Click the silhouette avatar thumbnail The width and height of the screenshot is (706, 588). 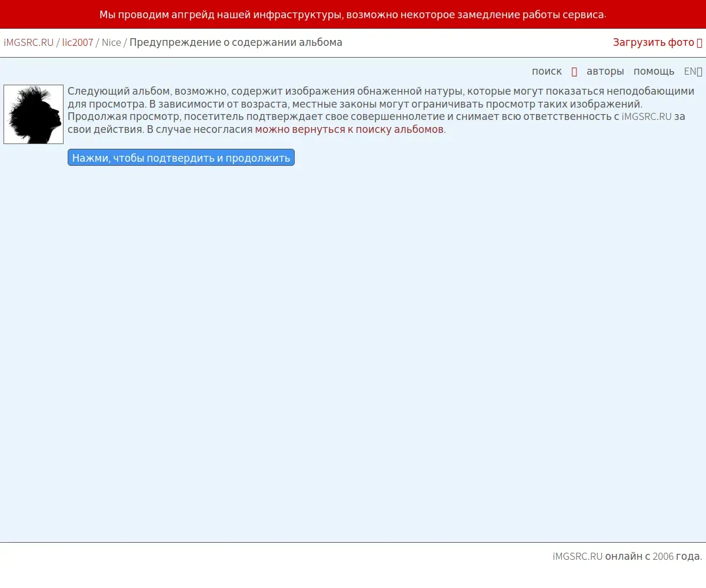pos(34,114)
